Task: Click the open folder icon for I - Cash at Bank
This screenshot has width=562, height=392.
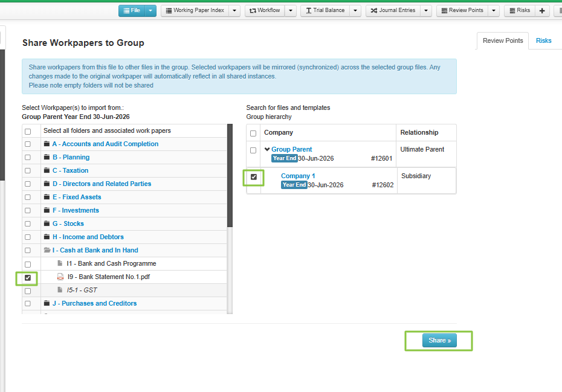Action: pos(47,251)
